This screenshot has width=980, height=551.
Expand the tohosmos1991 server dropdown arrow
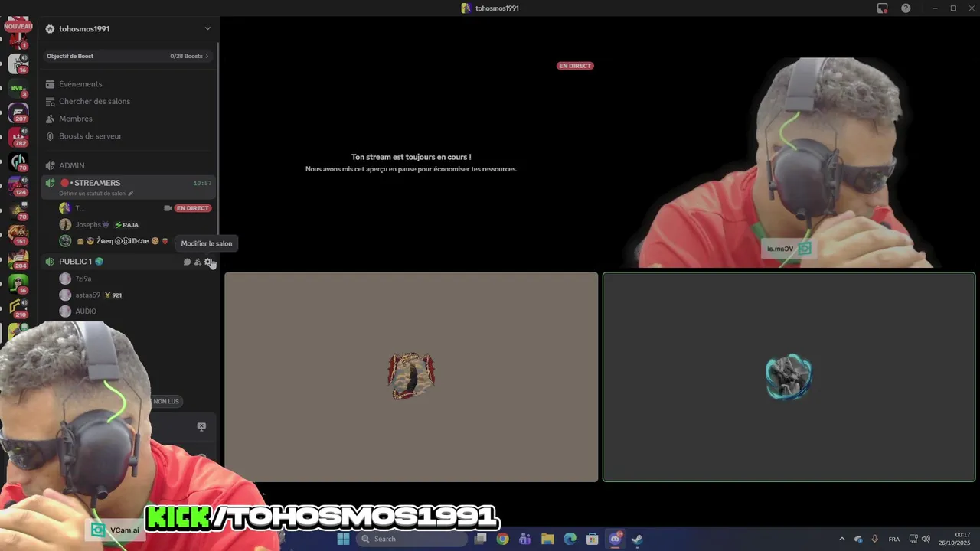207,28
